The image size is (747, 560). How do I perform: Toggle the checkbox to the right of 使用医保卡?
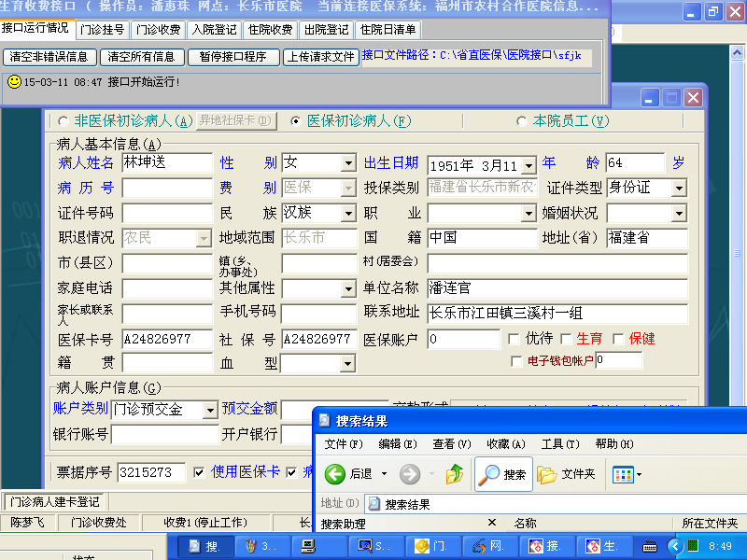click(291, 472)
